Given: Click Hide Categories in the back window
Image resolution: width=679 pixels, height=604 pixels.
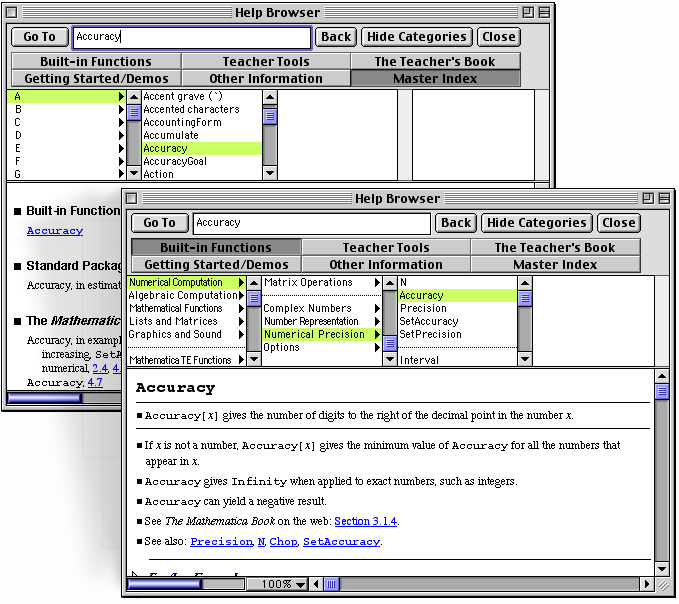Looking at the screenshot, I should (417, 37).
